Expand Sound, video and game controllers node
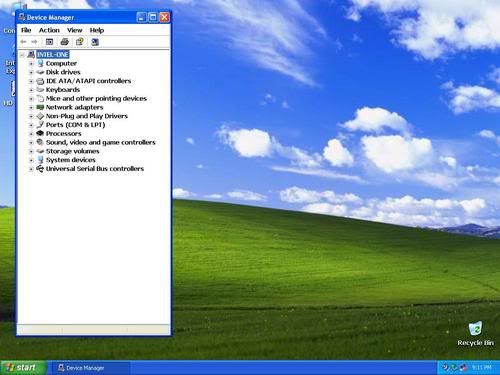This screenshot has width=500, height=375. point(31,142)
